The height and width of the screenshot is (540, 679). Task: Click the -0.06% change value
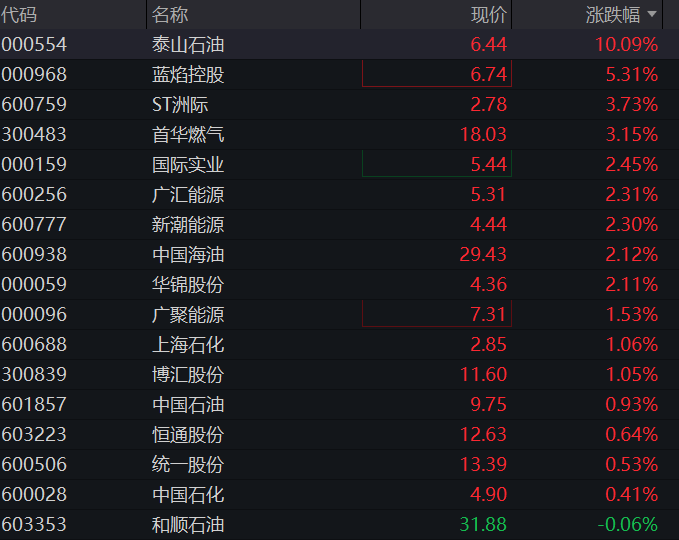click(x=628, y=524)
